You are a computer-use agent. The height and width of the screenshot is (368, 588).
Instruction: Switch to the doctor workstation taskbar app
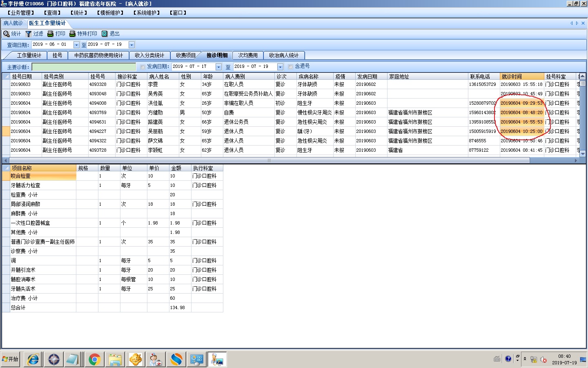click(x=217, y=359)
